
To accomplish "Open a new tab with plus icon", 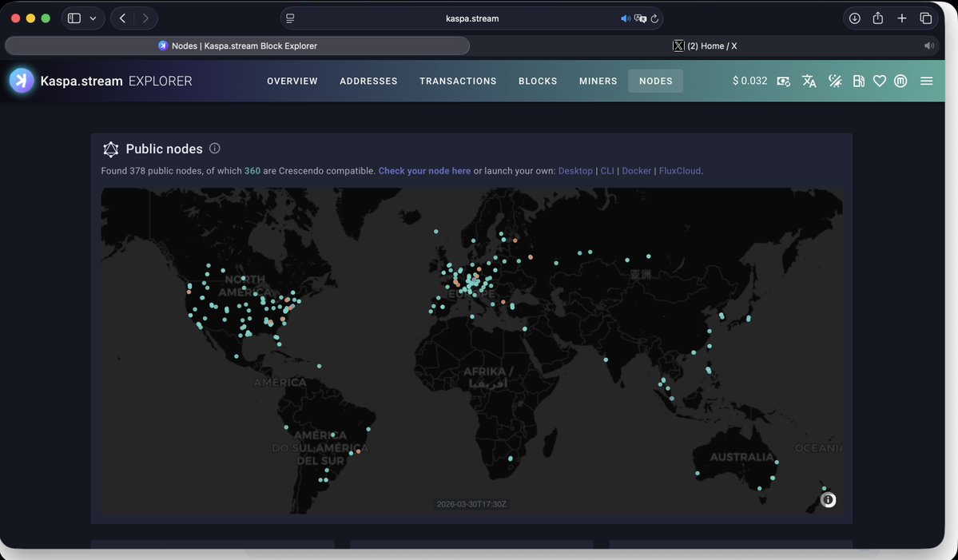I will tap(902, 18).
